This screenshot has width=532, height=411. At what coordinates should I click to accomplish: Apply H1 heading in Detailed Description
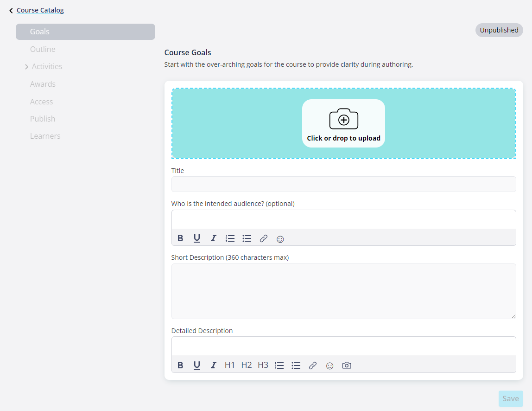tap(230, 365)
